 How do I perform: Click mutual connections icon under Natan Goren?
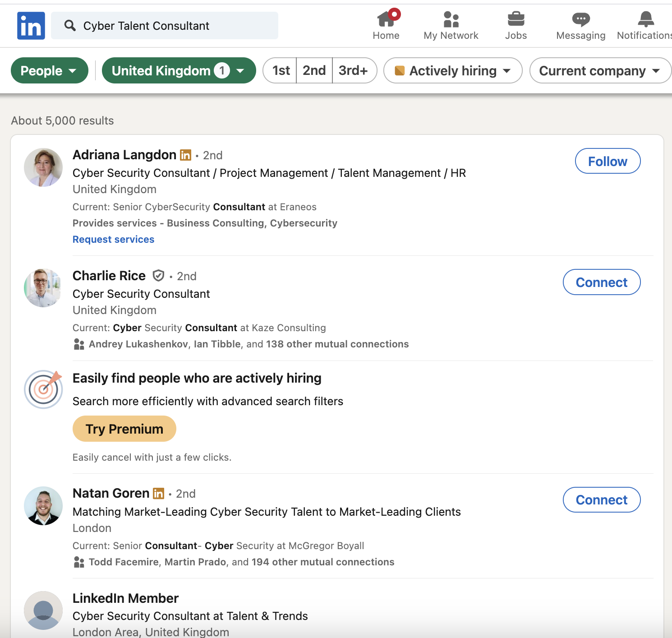coord(79,562)
